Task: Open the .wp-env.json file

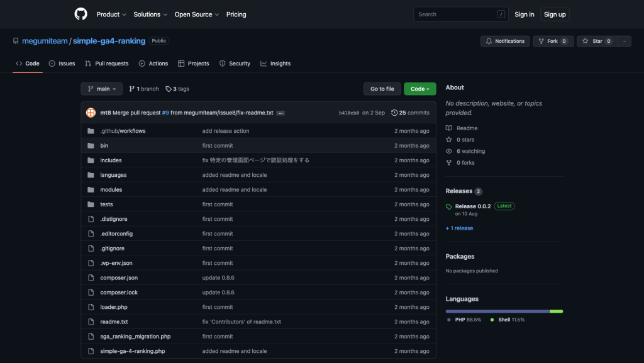Action: click(116, 263)
